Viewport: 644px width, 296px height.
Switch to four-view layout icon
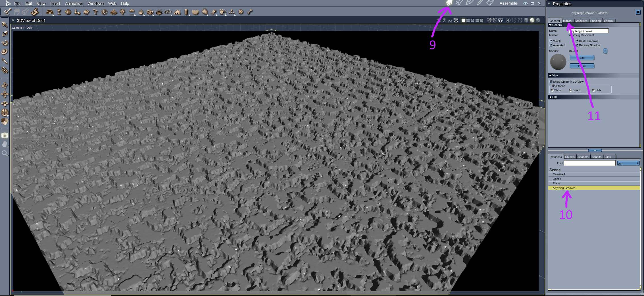[x=477, y=20]
